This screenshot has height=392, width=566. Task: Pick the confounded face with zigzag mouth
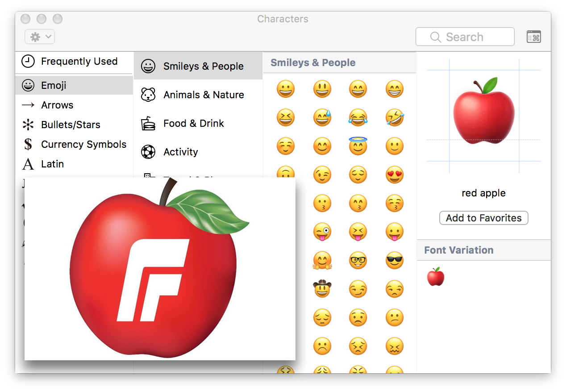coord(395,346)
